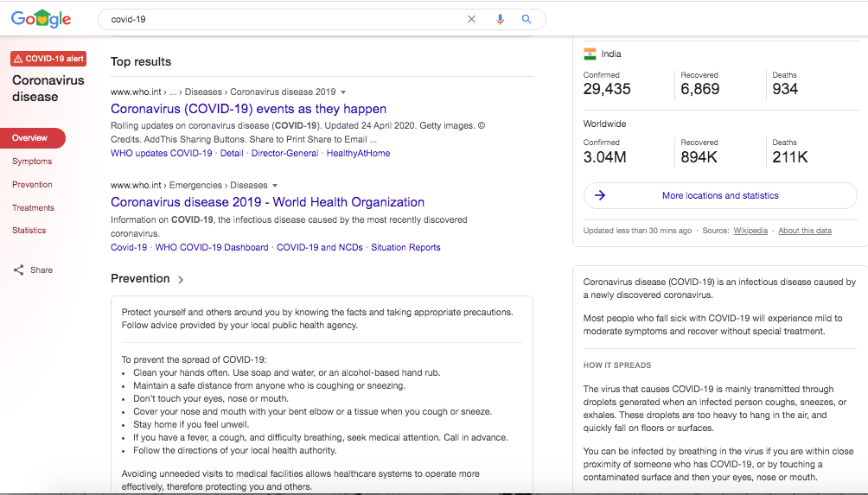Click the India flag icon

590,54
